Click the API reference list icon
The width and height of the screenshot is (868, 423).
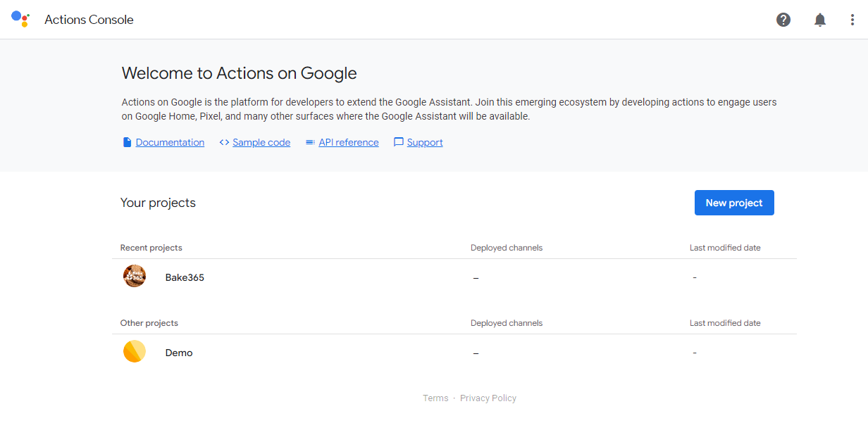[x=310, y=142]
